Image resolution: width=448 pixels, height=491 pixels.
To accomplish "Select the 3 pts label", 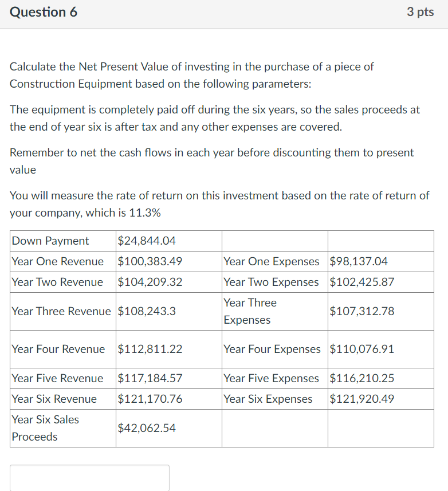I will click(420, 11).
